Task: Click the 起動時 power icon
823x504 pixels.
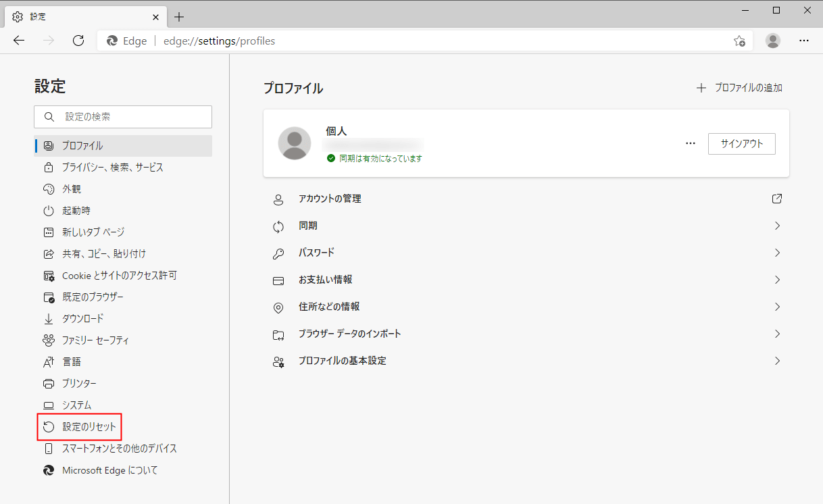Action: click(49, 211)
